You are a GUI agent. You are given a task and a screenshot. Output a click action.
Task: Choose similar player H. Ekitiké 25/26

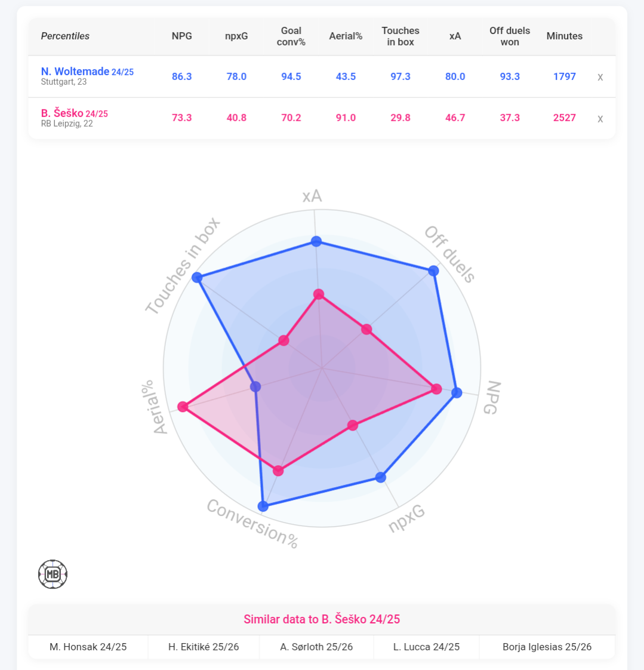point(204,647)
